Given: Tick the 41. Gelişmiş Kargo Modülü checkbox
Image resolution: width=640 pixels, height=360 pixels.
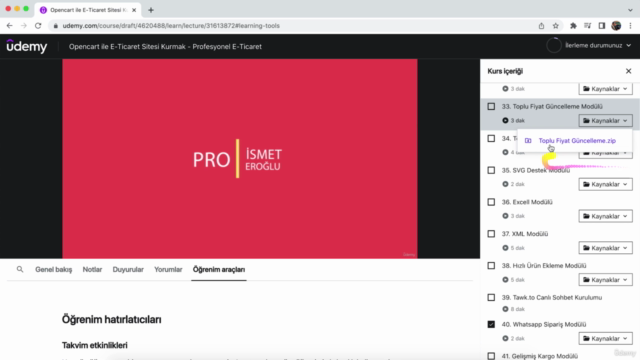Looking at the screenshot, I should 491,356.
